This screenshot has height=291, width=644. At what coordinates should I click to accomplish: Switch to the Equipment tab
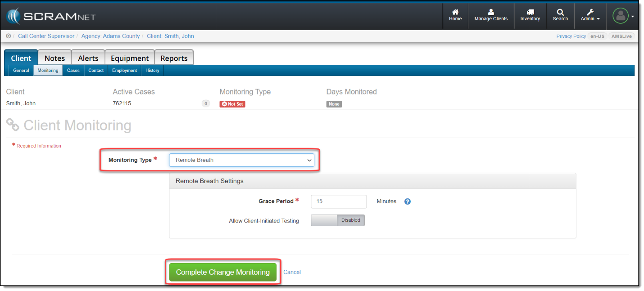click(130, 58)
